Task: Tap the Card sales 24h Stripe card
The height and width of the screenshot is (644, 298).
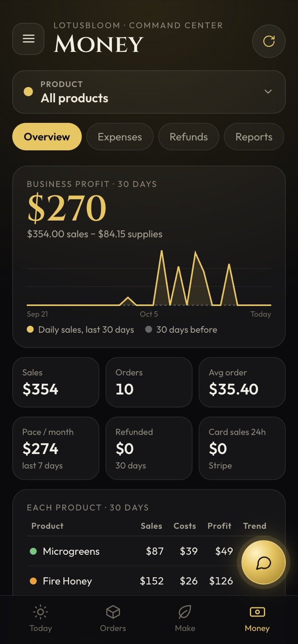Action: coord(242,448)
